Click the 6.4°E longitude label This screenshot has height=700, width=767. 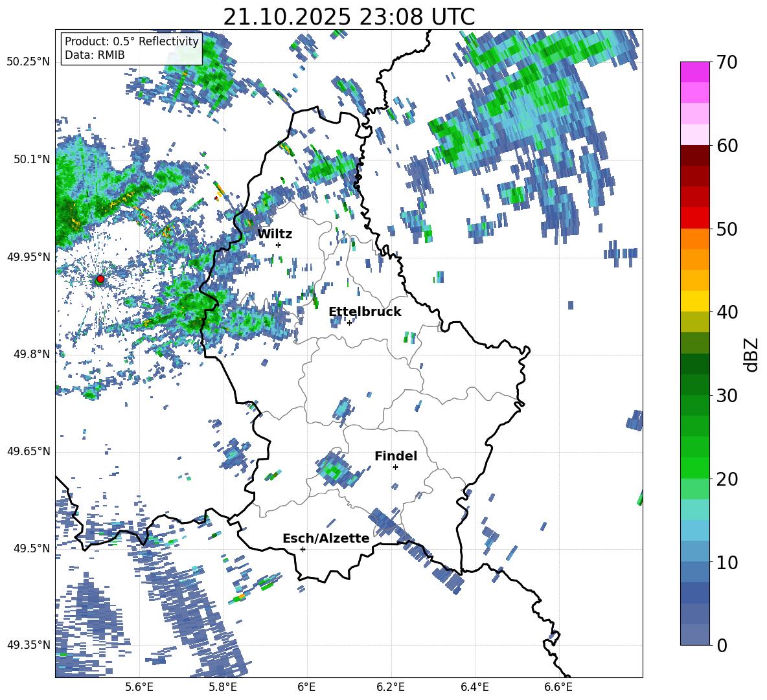tap(474, 687)
